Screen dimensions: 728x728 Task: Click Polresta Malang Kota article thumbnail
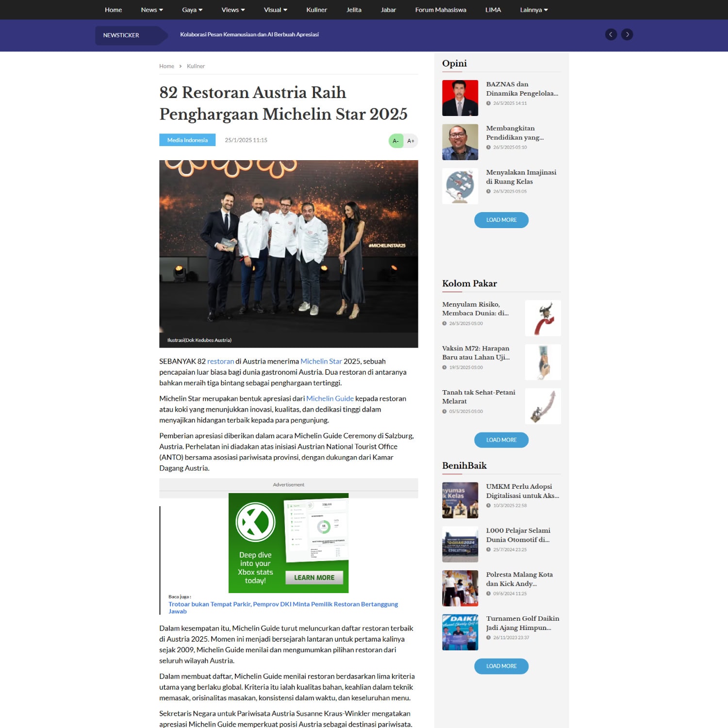point(460,588)
